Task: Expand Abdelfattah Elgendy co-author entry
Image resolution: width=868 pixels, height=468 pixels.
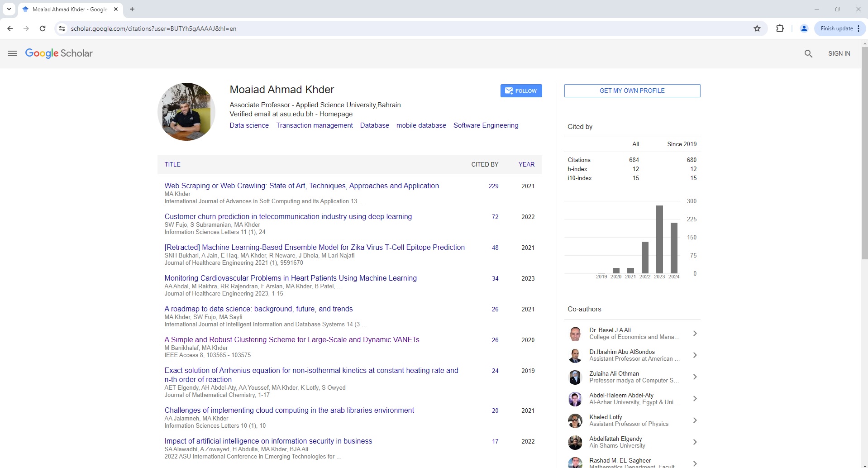Action: tap(695, 442)
